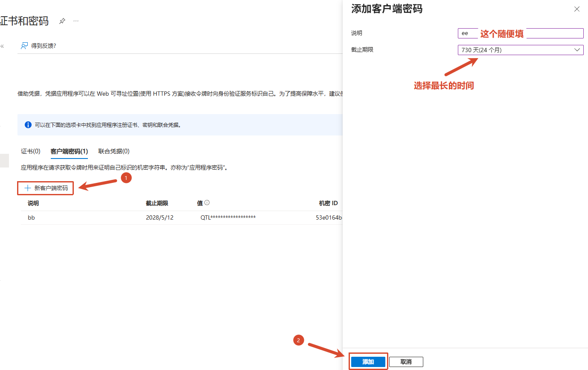
Task: Click the expiry date 2028/5/12
Action: coord(160,217)
